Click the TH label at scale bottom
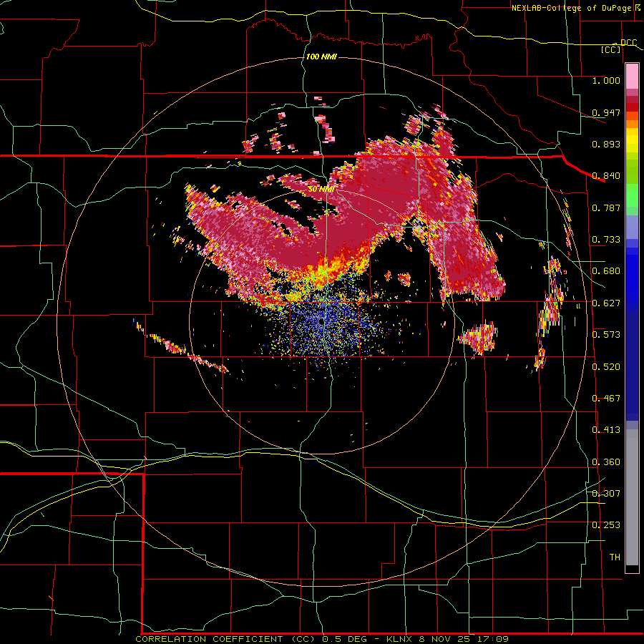This screenshot has height=644, width=644. pos(615,557)
